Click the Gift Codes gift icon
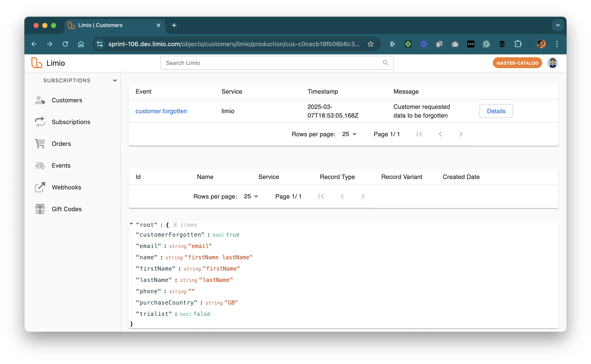The height and width of the screenshot is (364, 591). tap(40, 209)
